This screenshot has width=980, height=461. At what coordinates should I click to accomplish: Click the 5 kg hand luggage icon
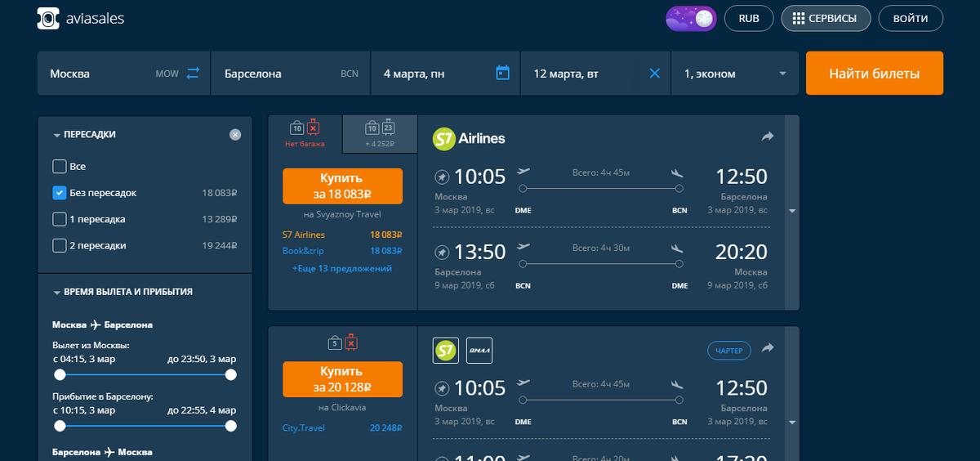click(x=334, y=343)
